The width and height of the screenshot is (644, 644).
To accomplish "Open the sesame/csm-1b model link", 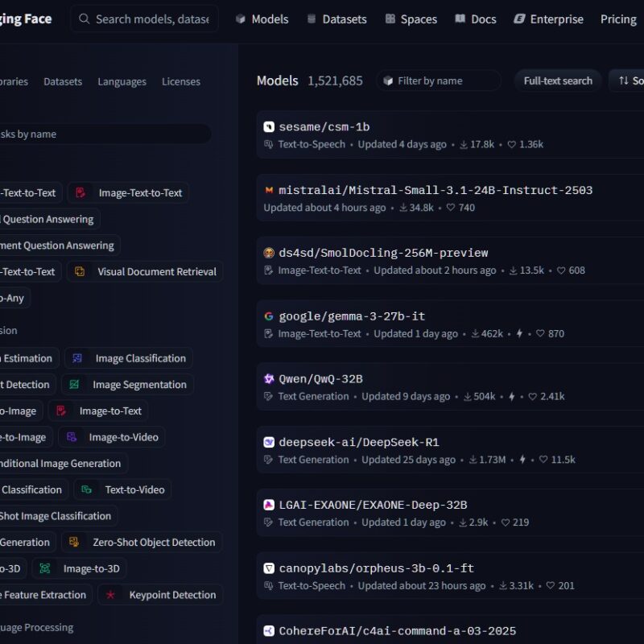I will click(x=324, y=127).
